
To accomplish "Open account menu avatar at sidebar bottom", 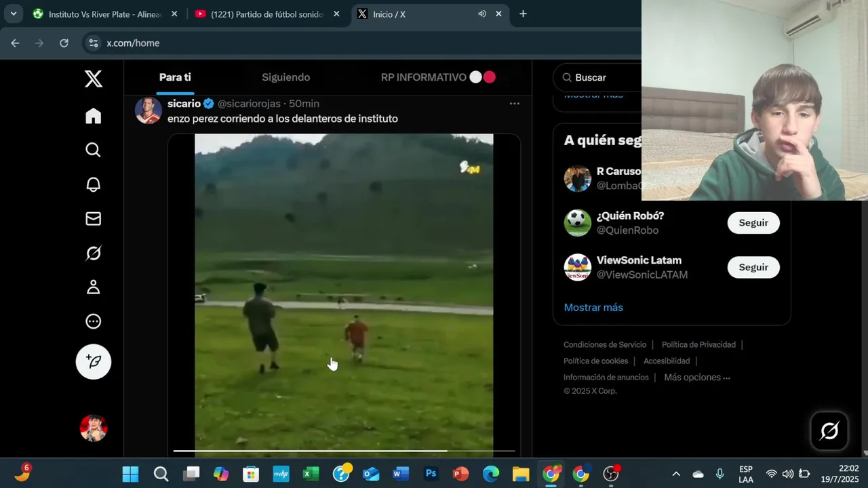I will (x=94, y=428).
